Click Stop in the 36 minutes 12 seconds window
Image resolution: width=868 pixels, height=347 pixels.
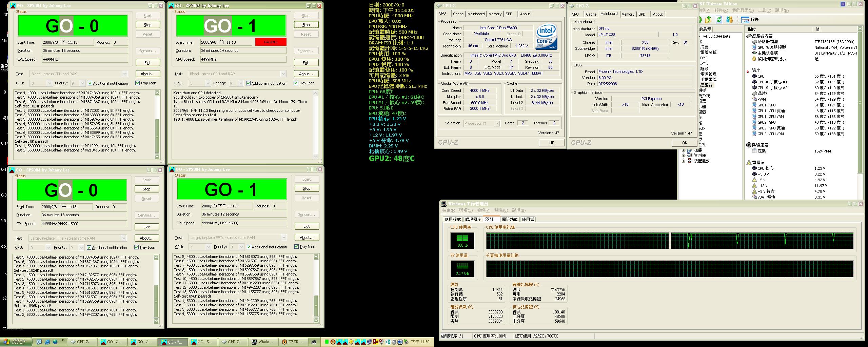point(307,188)
